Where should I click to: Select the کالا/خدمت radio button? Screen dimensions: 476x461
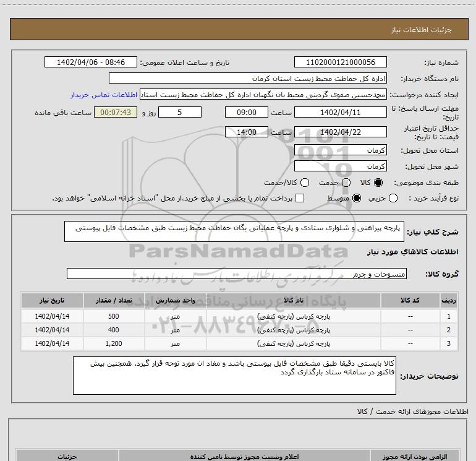click(x=305, y=183)
